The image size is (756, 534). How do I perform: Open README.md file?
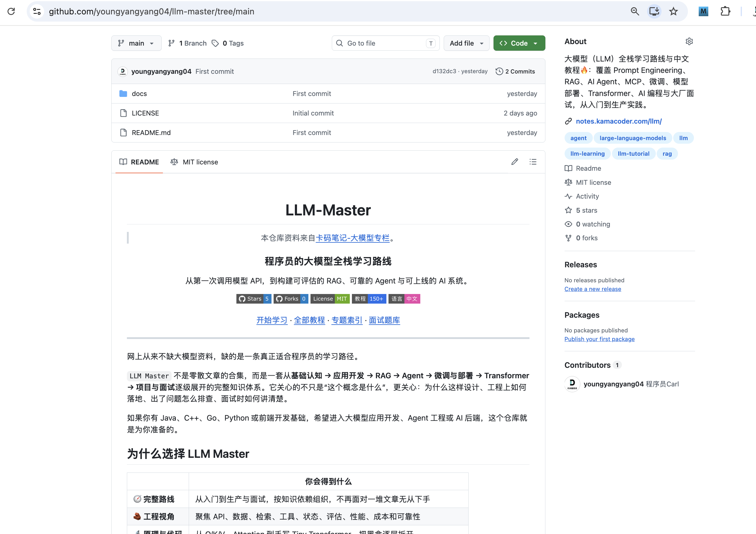click(151, 132)
